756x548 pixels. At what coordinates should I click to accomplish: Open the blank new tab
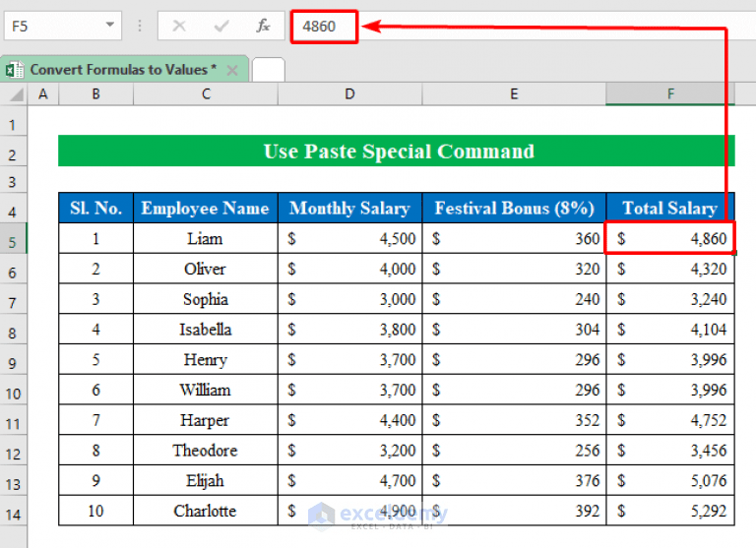[x=269, y=70]
